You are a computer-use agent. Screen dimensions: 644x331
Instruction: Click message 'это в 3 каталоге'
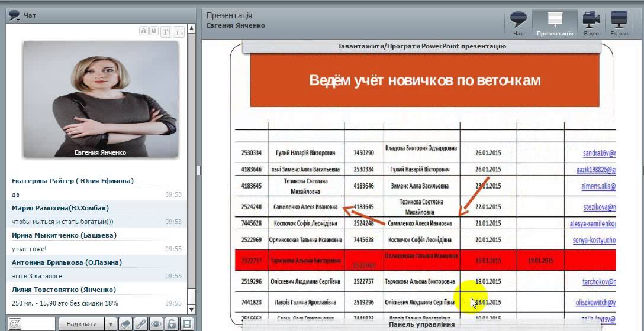(37, 276)
